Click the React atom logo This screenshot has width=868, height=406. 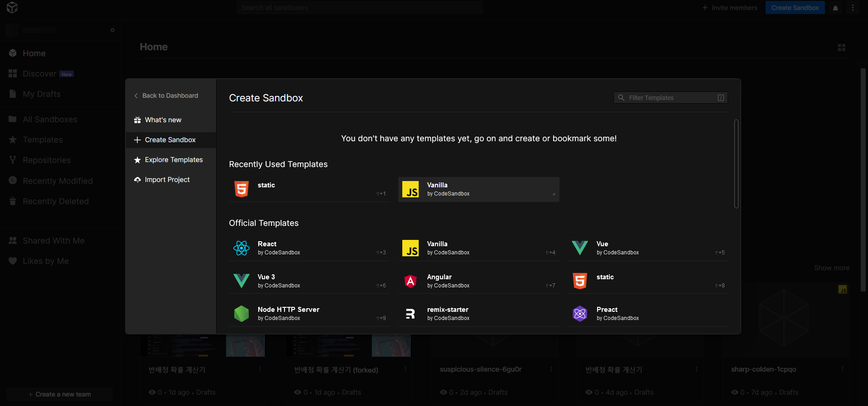(x=241, y=248)
